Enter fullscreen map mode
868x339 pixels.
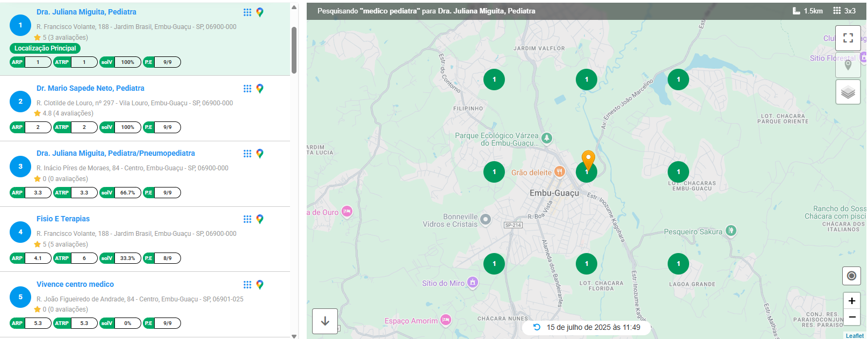point(848,38)
